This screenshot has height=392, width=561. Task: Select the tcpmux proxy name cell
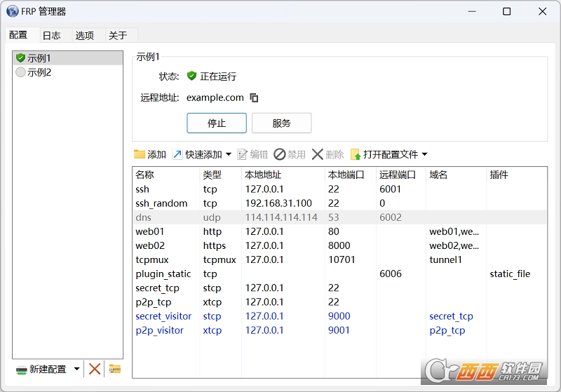point(152,259)
